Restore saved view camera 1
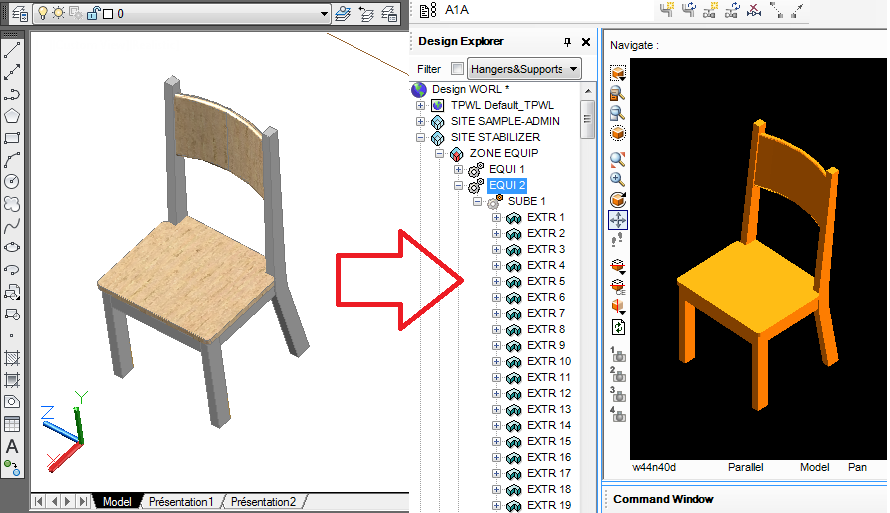The height and width of the screenshot is (513, 890). pos(618,355)
